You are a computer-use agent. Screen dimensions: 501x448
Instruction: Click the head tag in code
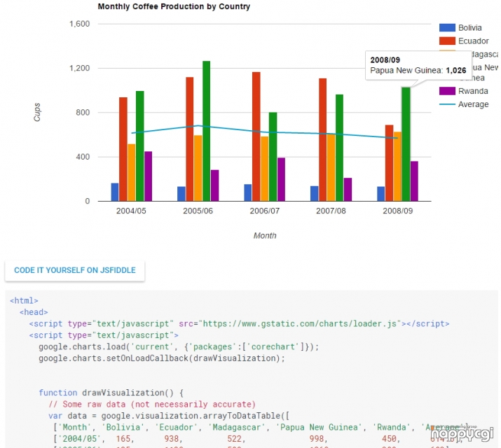pos(34,312)
